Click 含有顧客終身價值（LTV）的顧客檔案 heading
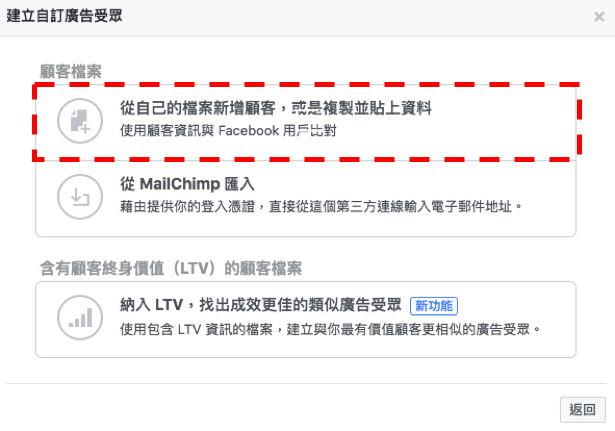The height and width of the screenshot is (431, 615). (171, 269)
